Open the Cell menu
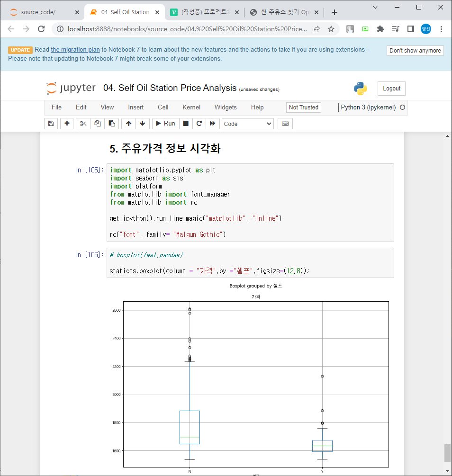This screenshot has width=452, height=476. tap(163, 108)
